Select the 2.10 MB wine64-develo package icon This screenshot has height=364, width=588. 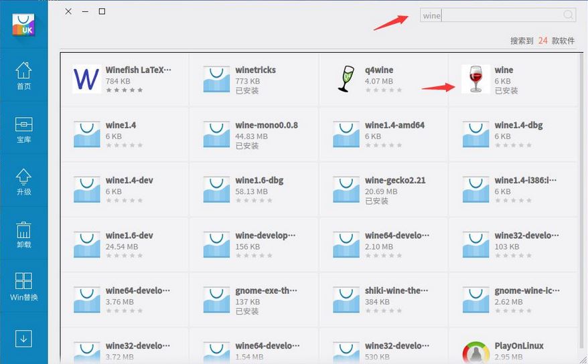(346, 244)
